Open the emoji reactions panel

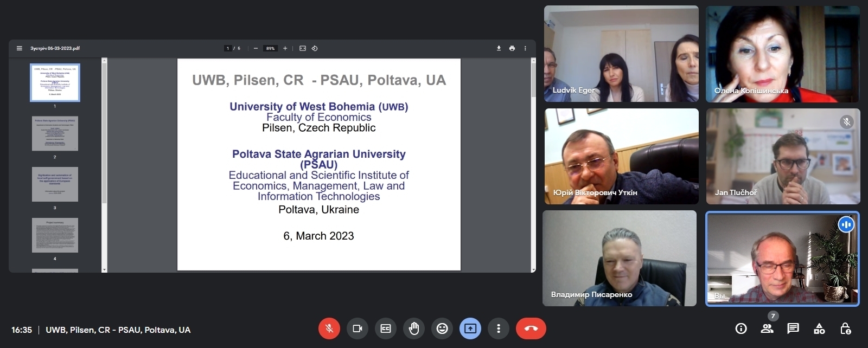click(x=442, y=328)
